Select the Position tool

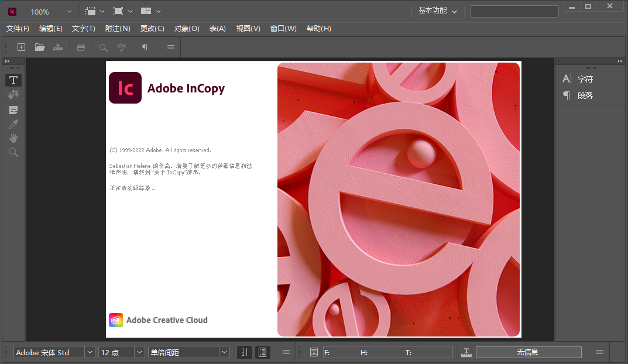[x=13, y=94]
